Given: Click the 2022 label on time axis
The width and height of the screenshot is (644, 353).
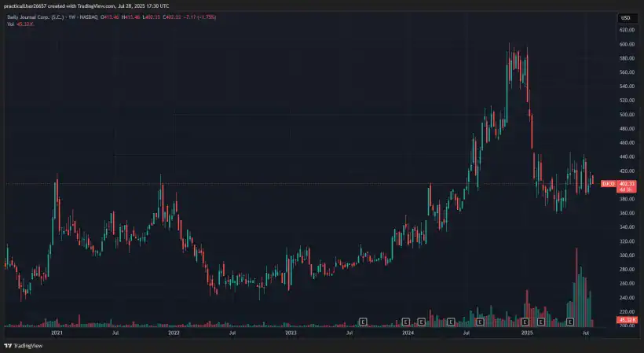Looking at the screenshot, I should 174,333.
